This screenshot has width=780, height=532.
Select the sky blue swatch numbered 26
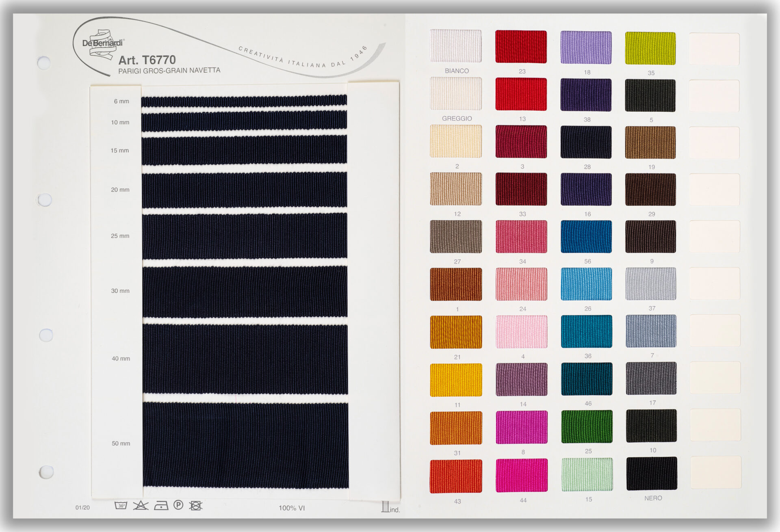586,284
